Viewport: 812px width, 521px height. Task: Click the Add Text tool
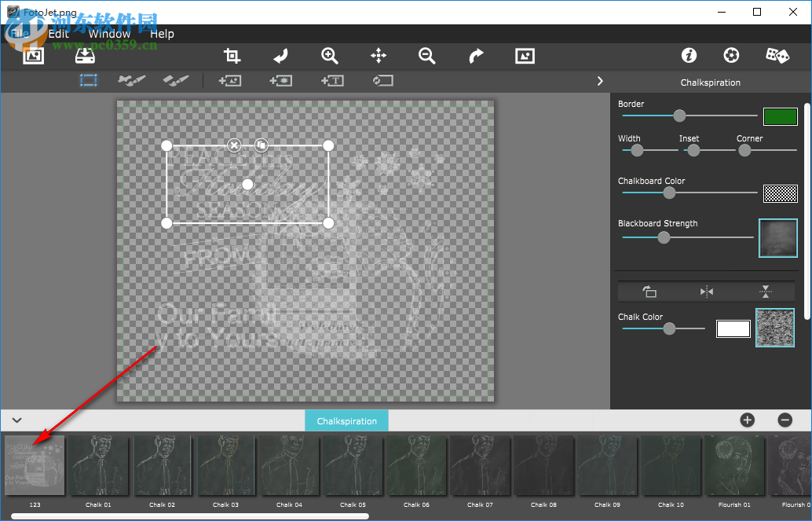(x=331, y=80)
